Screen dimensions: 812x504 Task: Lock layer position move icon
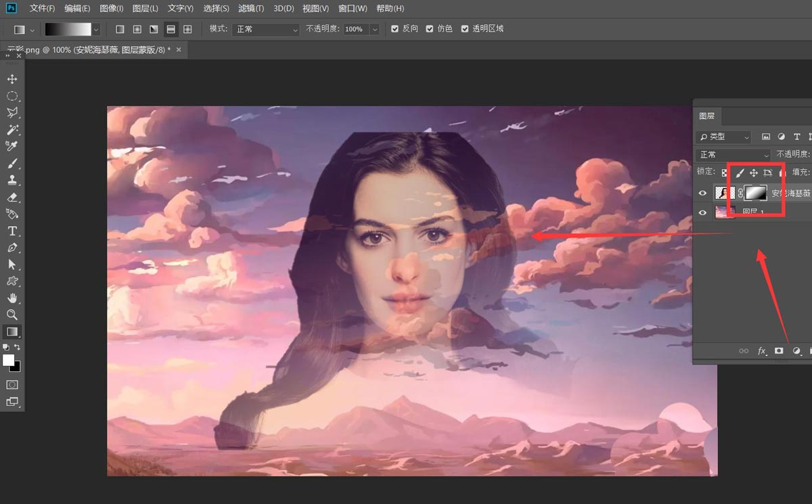pyautogui.click(x=754, y=173)
